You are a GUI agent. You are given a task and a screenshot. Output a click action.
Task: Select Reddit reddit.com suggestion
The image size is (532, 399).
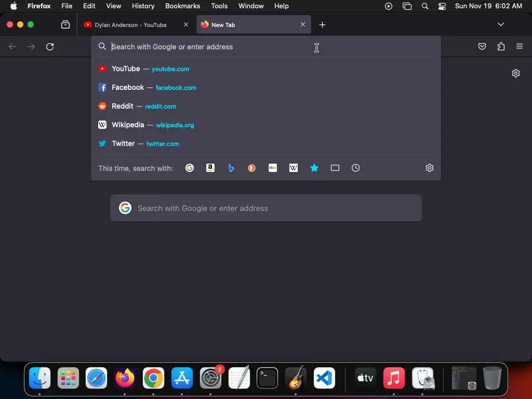(x=266, y=106)
